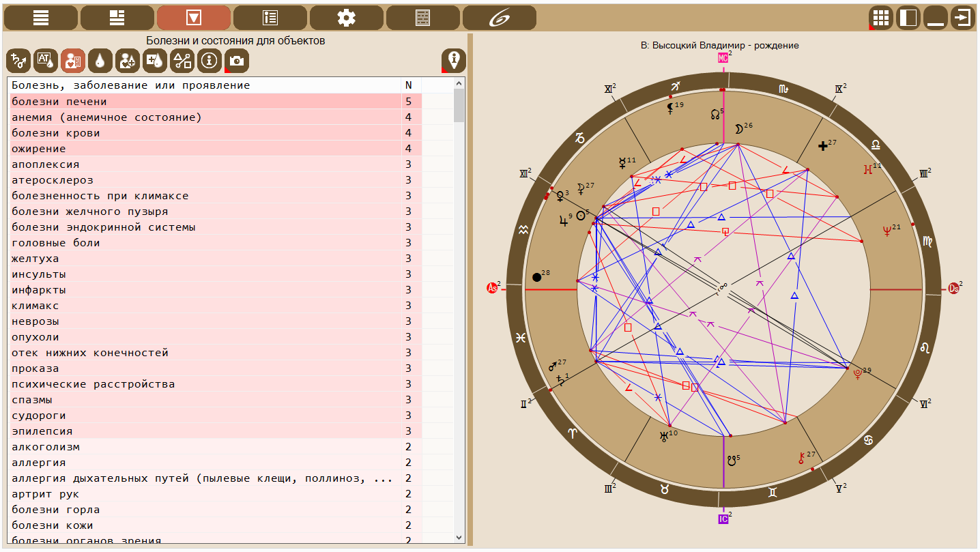This screenshot has width=980, height=552.
Task: Select the shapes and connections icon
Action: 182,61
